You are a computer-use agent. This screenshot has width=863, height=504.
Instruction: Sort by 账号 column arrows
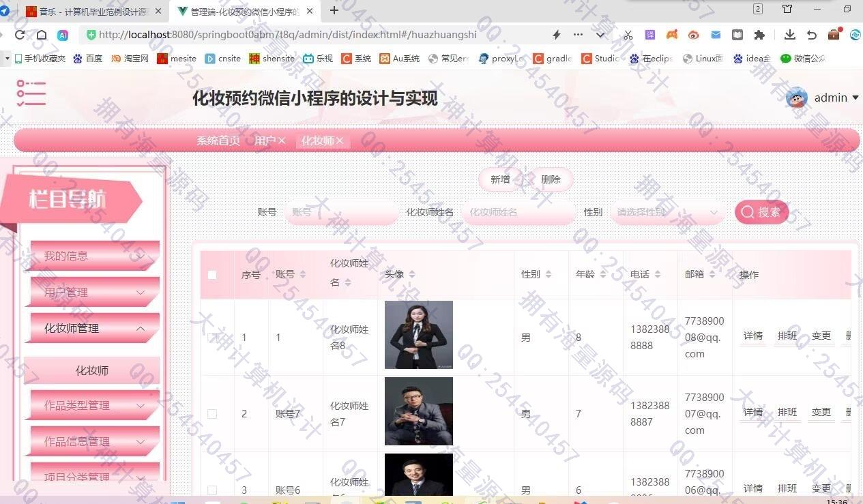[x=303, y=274]
